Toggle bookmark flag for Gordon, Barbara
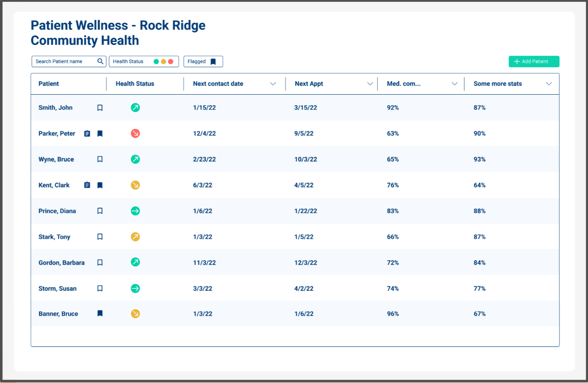Screen dimensions: 588x383 (x=100, y=262)
